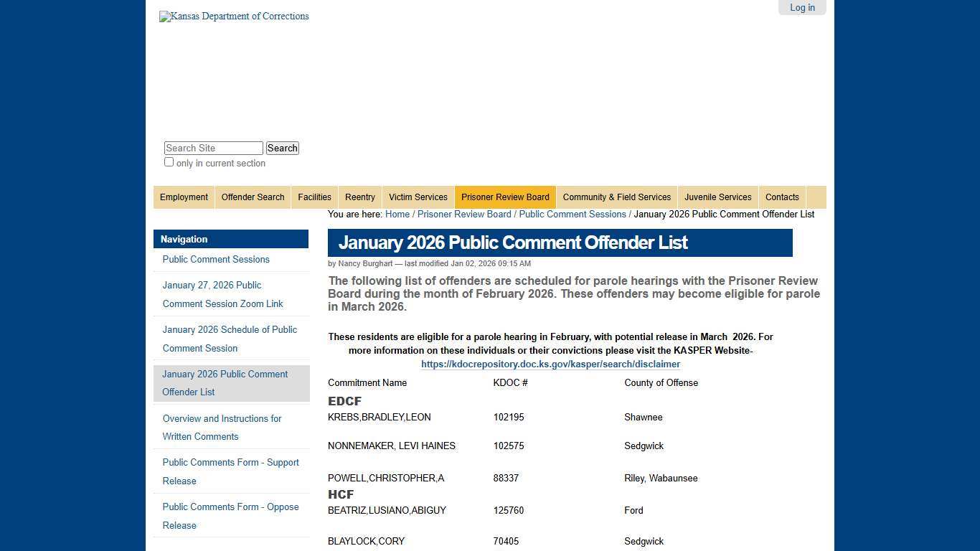Viewport: 980px width, 551px height.
Task: Open January 27, 2026 Public Comment Session Zoom Link
Action: point(222,294)
